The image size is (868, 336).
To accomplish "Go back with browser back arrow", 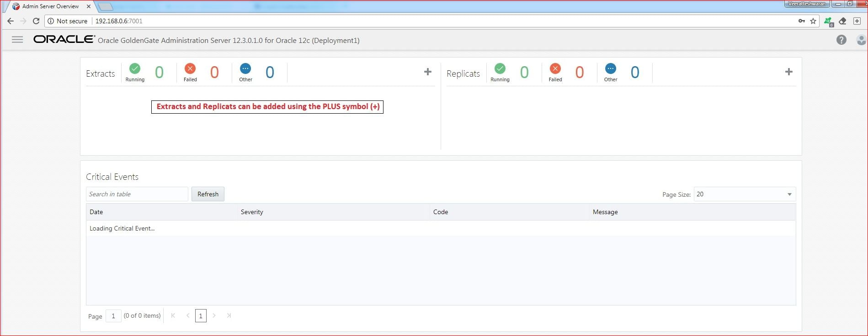I will pos(11,21).
